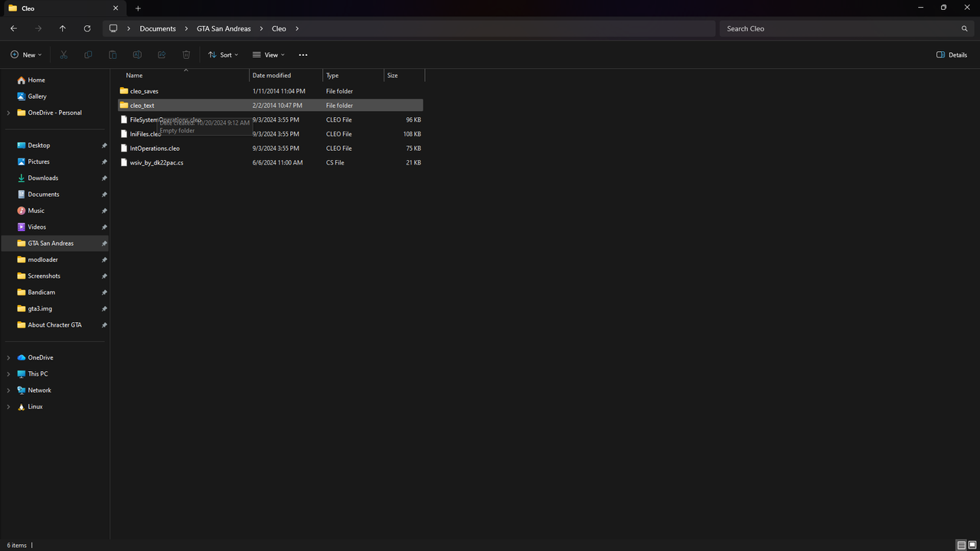Go to GTA San Andreas breadcrumb
Screen dimensions: 980x551
click(224, 28)
